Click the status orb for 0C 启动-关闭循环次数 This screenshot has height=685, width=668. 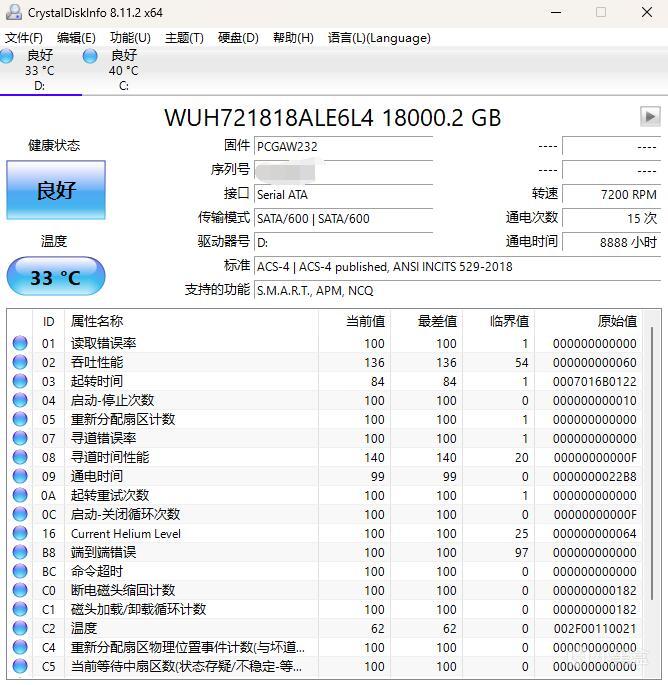(20, 514)
